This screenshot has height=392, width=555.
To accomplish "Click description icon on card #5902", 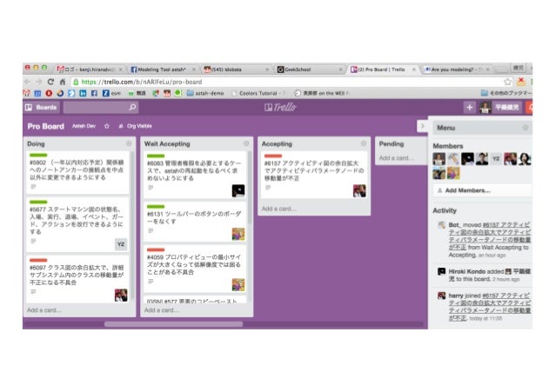I will tap(33, 187).
